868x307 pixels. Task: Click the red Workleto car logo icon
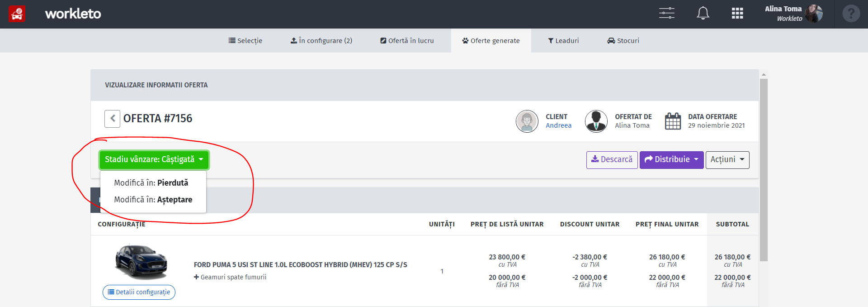[x=17, y=14]
